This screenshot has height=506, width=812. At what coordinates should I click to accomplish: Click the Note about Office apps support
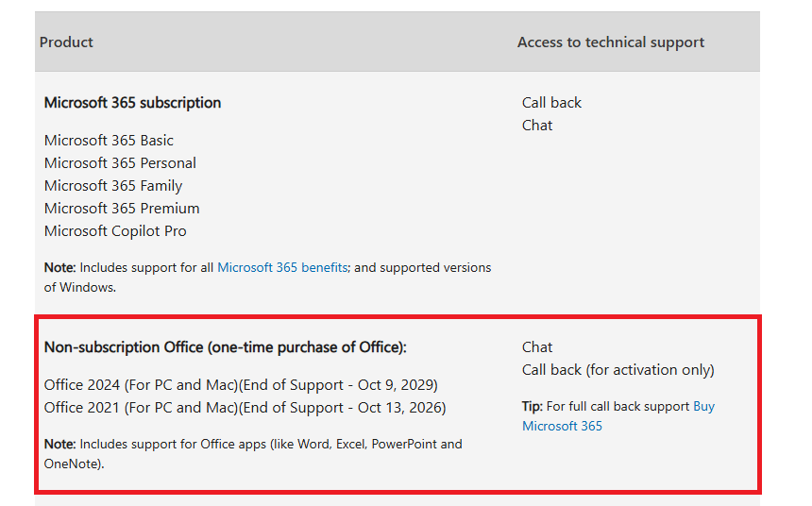253,454
